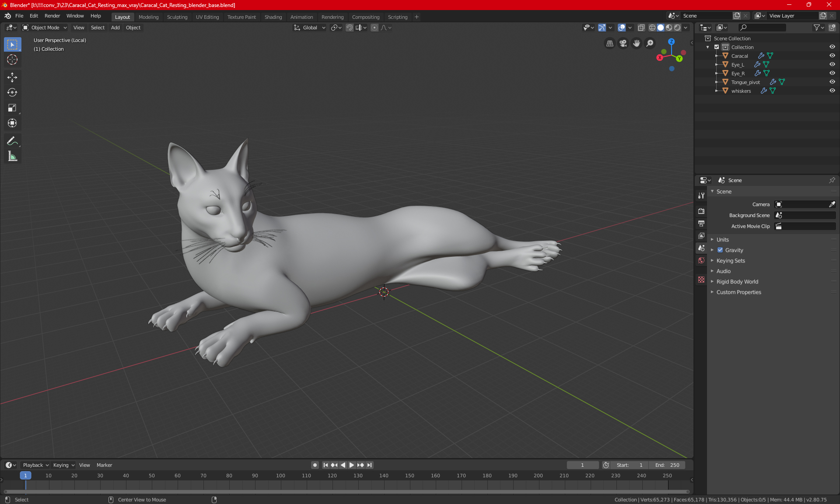The width and height of the screenshot is (840, 504).
Task: Open the Marker menu in timeline
Action: pos(104,465)
